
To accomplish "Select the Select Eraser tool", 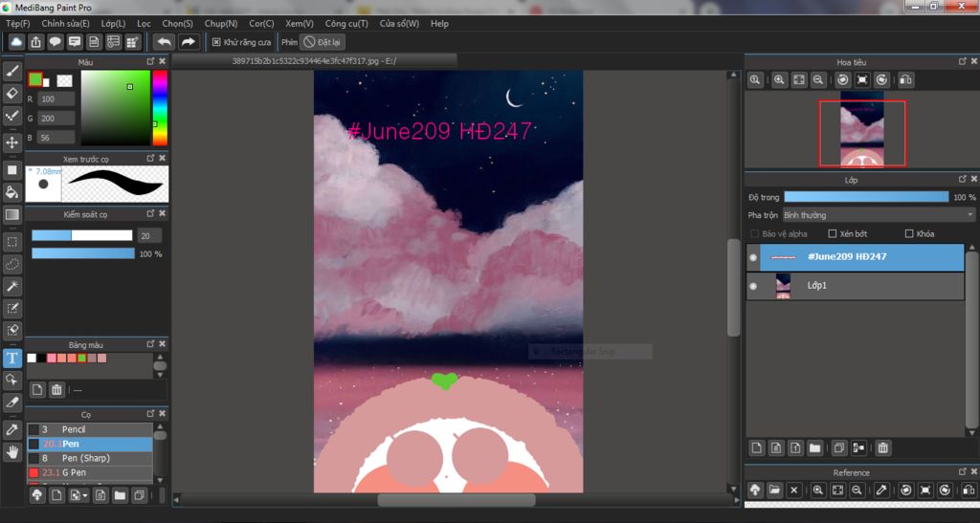I will (x=11, y=330).
